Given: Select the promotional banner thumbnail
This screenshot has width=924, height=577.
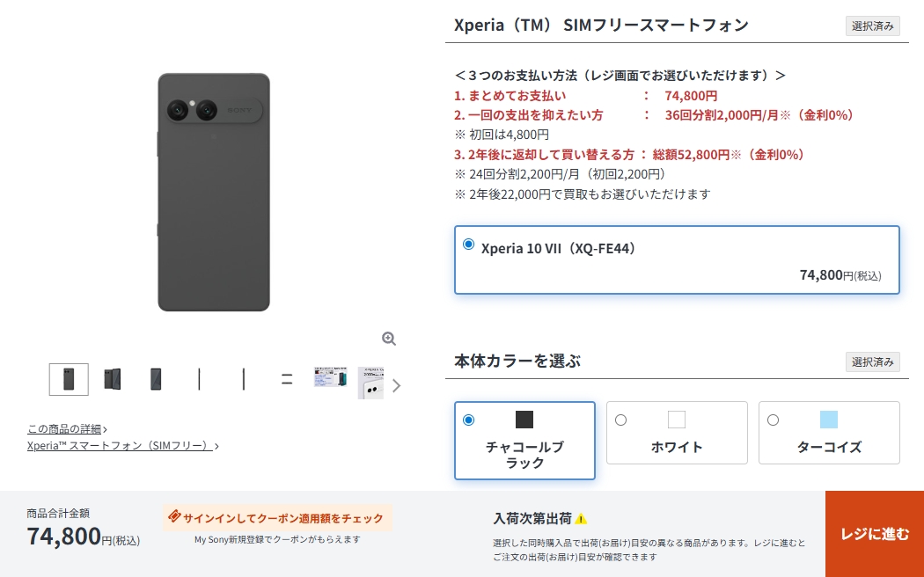Looking at the screenshot, I should 331,376.
